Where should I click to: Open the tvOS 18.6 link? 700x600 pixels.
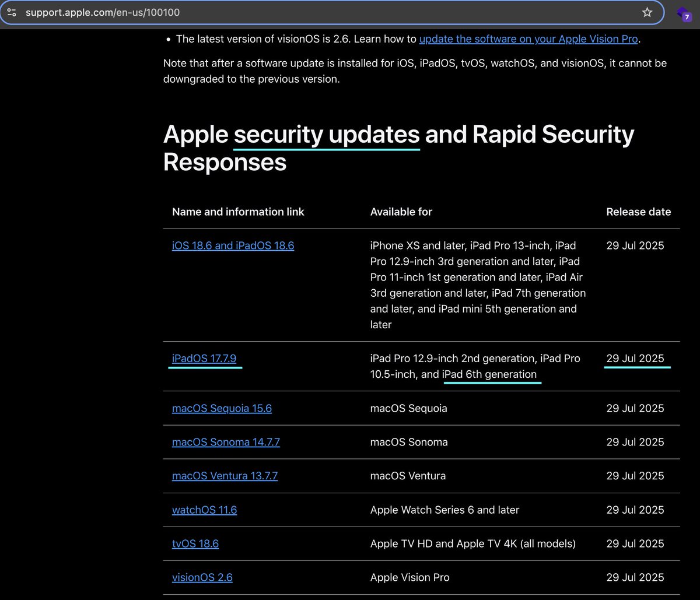pos(195,543)
